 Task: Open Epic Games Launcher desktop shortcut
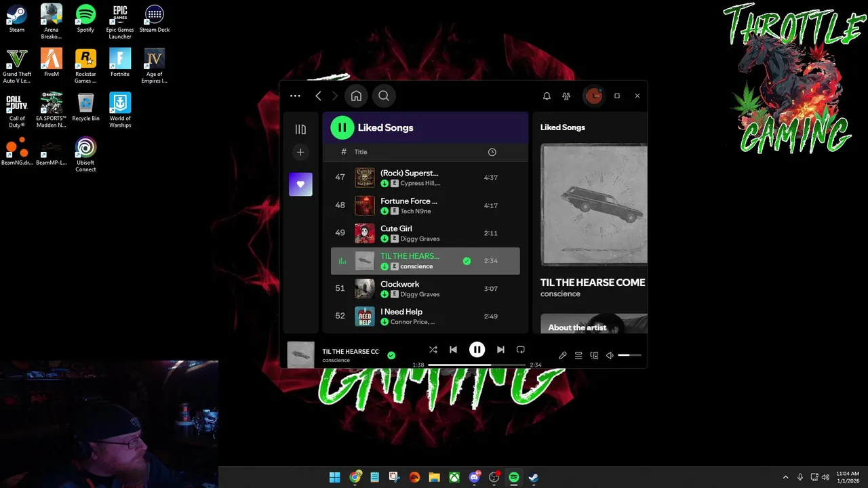[120, 22]
